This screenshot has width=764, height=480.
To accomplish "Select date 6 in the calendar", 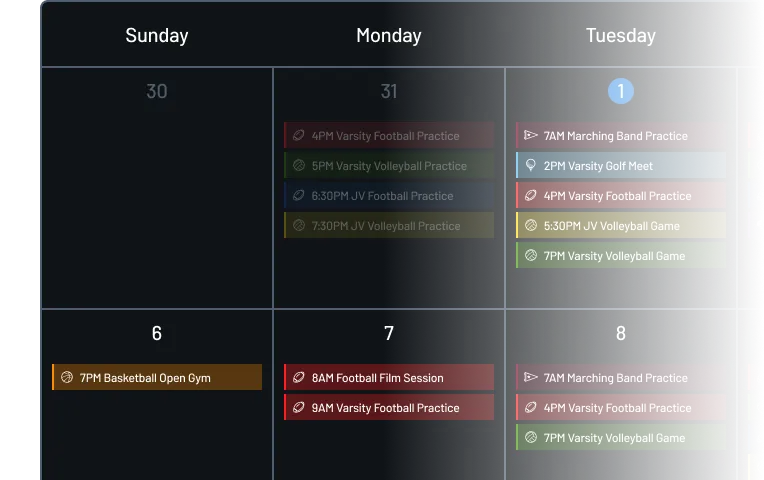I will click(x=157, y=333).
